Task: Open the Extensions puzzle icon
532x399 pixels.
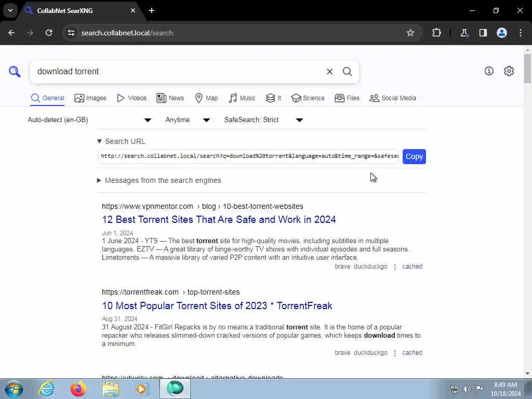Action: [x=436, y=33]
